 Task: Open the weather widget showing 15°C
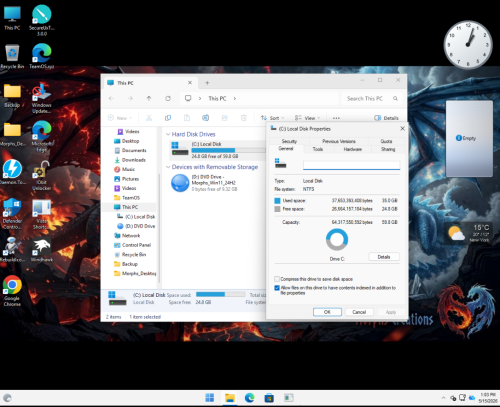pos(469,233)
